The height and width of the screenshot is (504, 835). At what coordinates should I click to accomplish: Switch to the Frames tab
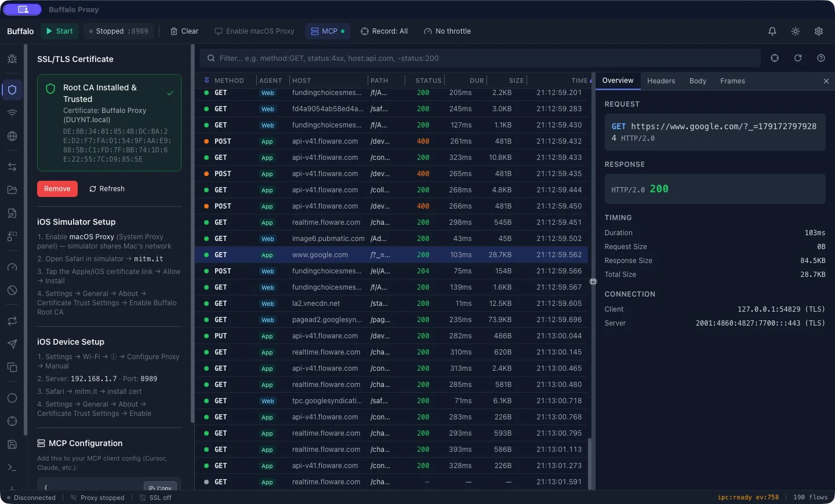[732, 81]
